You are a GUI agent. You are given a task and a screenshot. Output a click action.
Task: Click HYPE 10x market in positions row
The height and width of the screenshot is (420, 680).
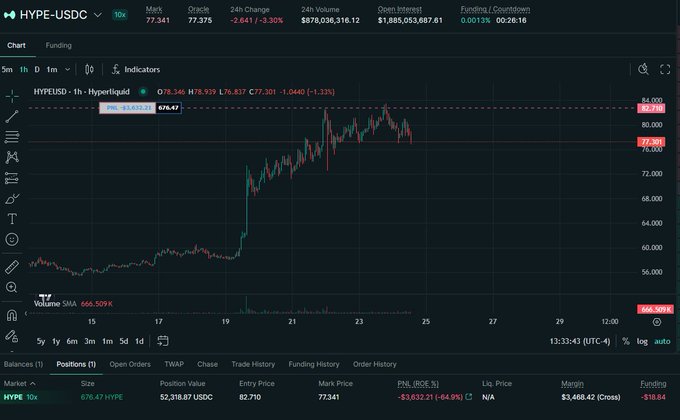click(x=20, y=397)
